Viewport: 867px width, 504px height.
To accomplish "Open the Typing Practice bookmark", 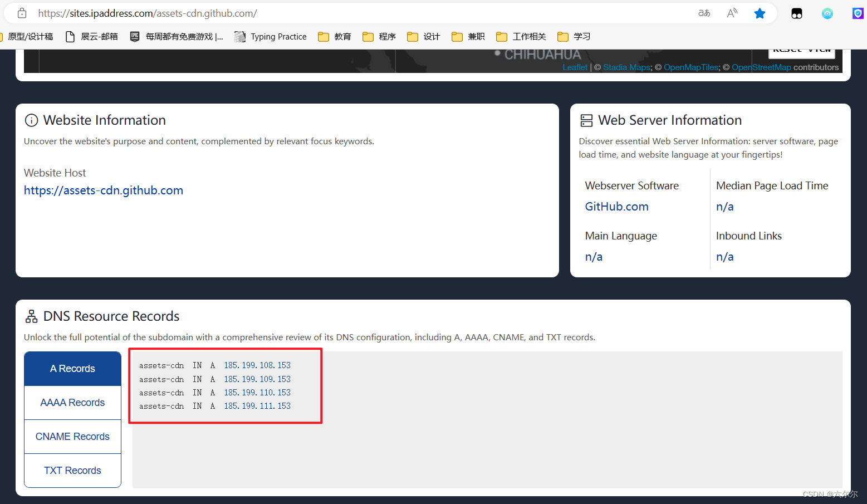I will coord(271,37).
